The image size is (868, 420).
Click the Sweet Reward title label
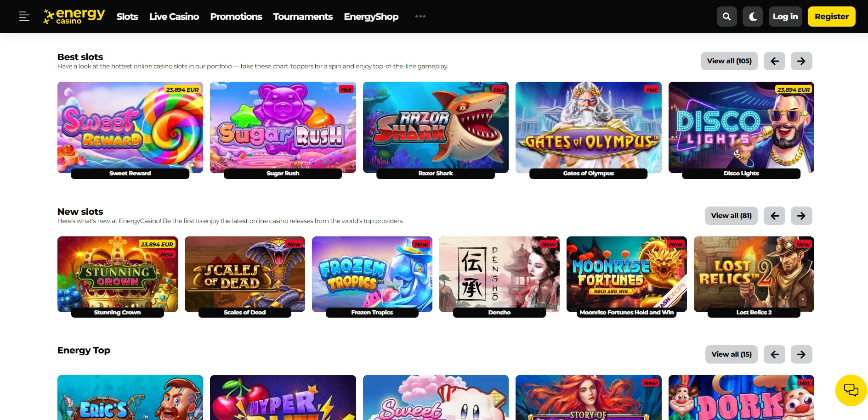click(x=130, y=174)
